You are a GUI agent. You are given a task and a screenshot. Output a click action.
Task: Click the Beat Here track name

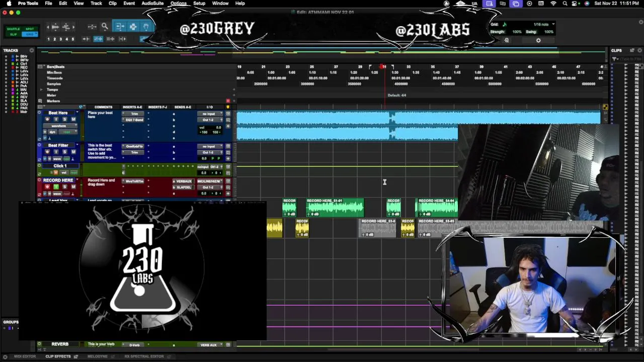point(58,113)
